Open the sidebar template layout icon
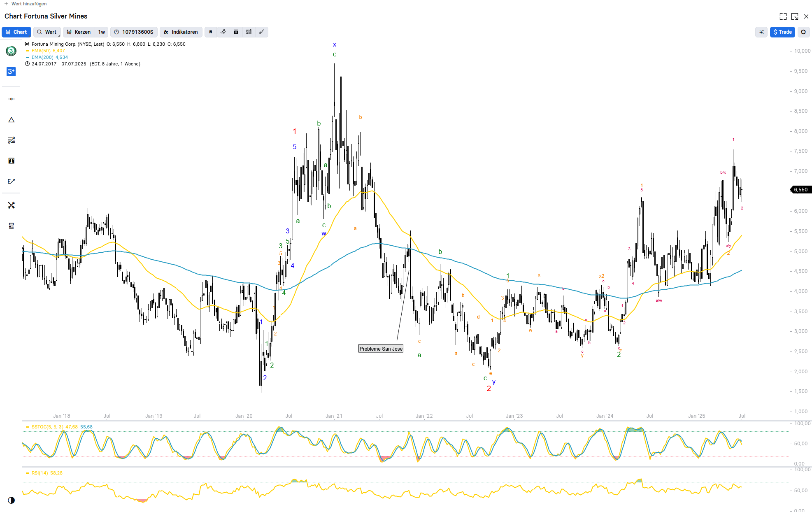Screen dimensions: 812x512 (11, 226)
